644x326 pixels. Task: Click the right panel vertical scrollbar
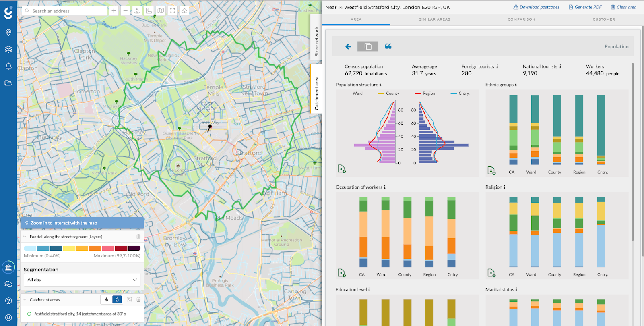[633, 152]
